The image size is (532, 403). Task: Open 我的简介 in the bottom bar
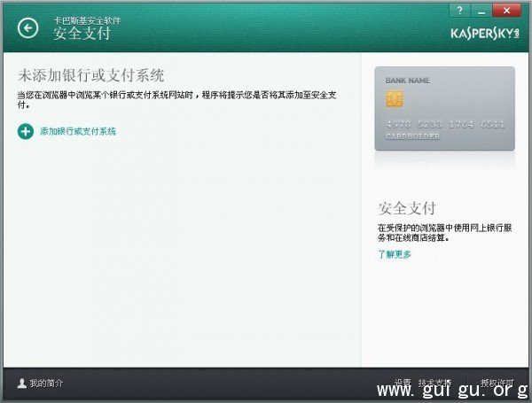[46, 384]
